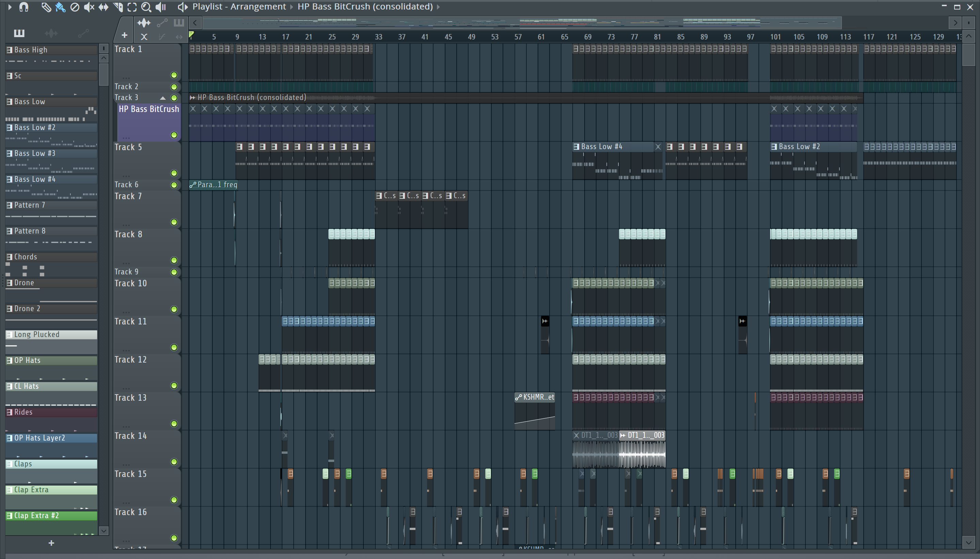Select the Zoom magnifier tool
This screenshot has height=559, width=980.
[x=146, y=7]
